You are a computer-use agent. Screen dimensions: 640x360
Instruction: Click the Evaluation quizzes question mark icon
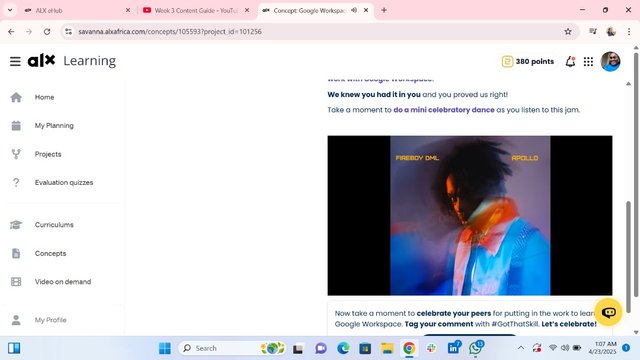(x=16, y=182)
